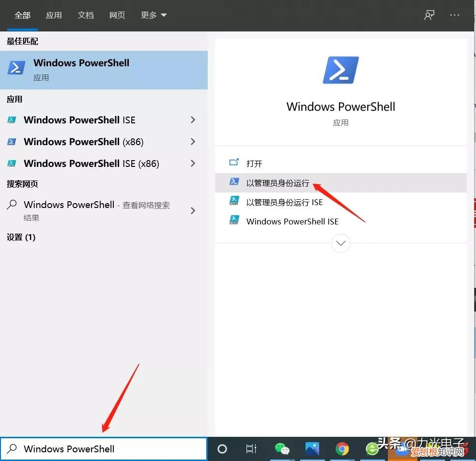The width and height of the screenshot is (476, 461).
Task: Click the 搜索网页 section header
Action: click(22, 184)
